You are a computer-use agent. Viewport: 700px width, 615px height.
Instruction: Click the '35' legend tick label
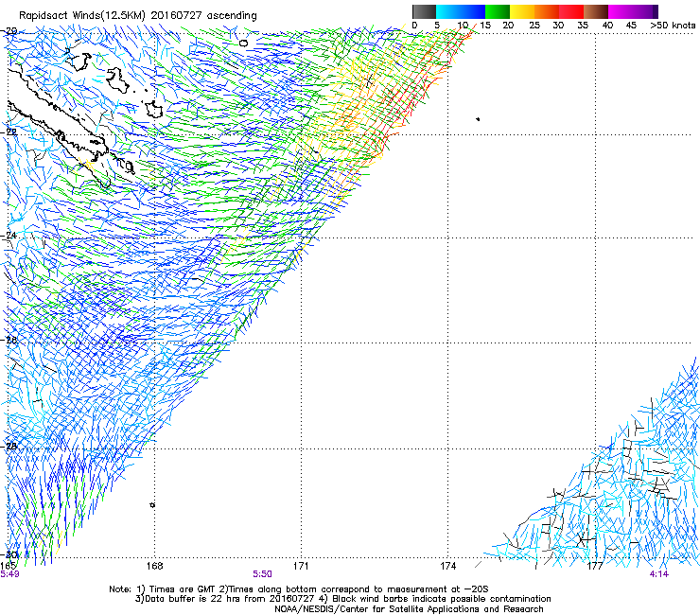tap(583, 25)
